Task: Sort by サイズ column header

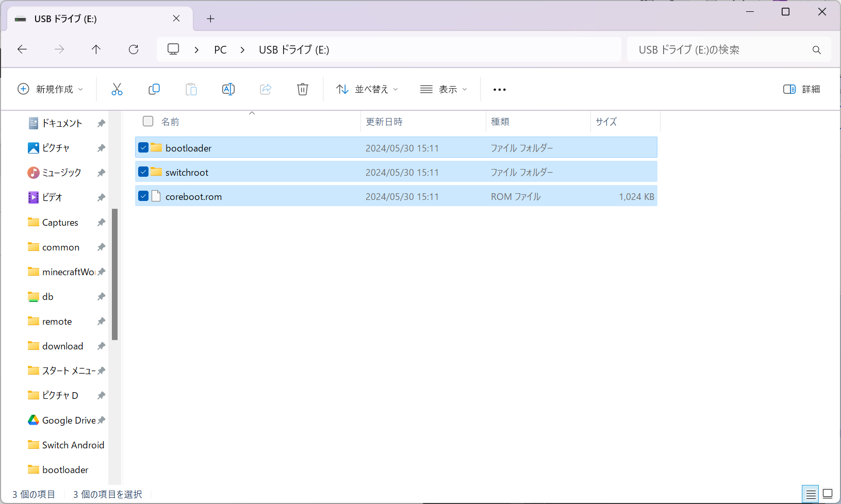Action: (606, 122)
